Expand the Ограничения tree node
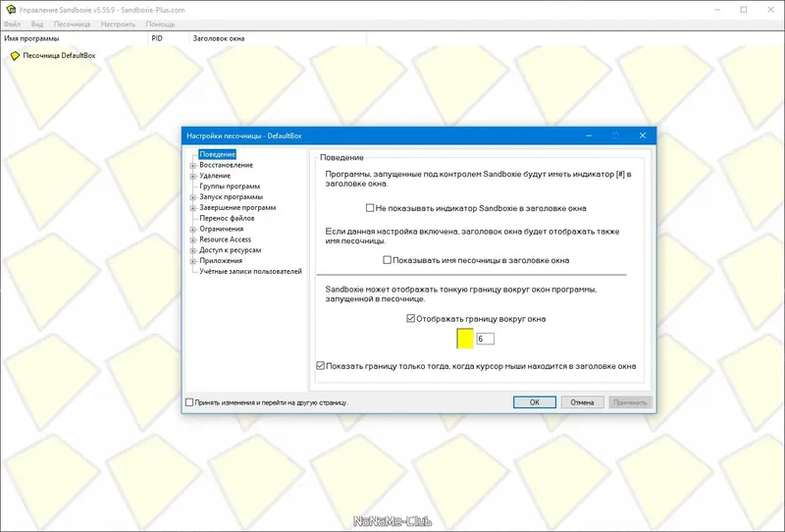The image size is (785, 532). tap(193, 230)
